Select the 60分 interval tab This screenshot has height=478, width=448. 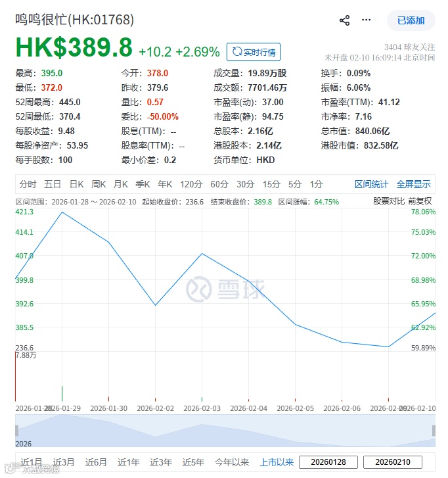click(219, 184)
